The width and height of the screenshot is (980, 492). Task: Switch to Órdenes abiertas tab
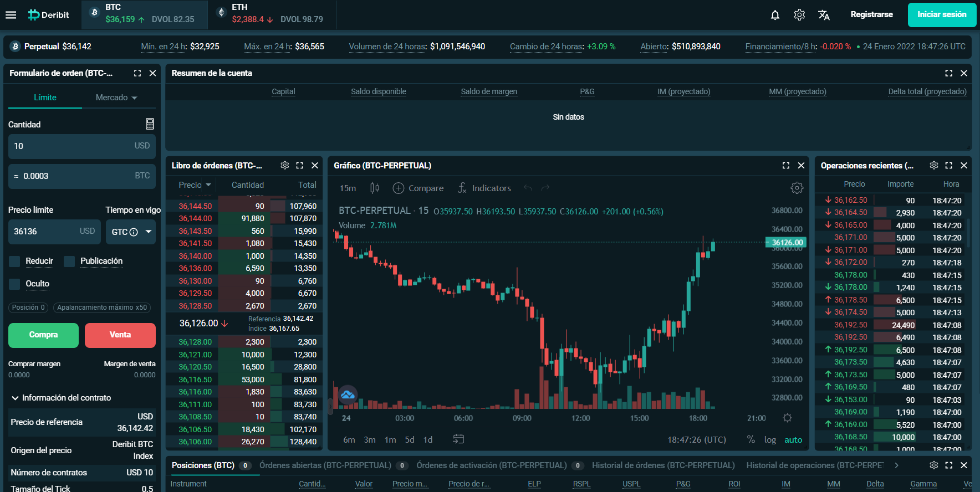[325, 465]
